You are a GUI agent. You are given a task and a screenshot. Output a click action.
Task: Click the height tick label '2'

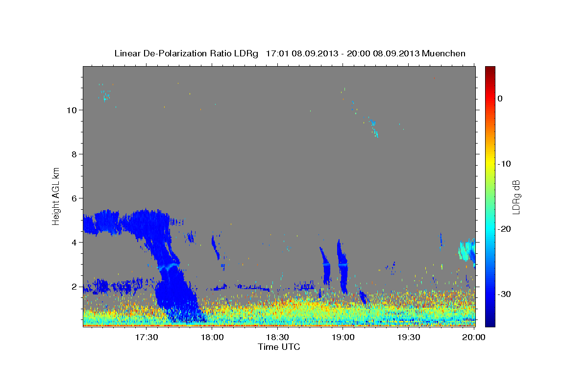[x=73, y=287]
